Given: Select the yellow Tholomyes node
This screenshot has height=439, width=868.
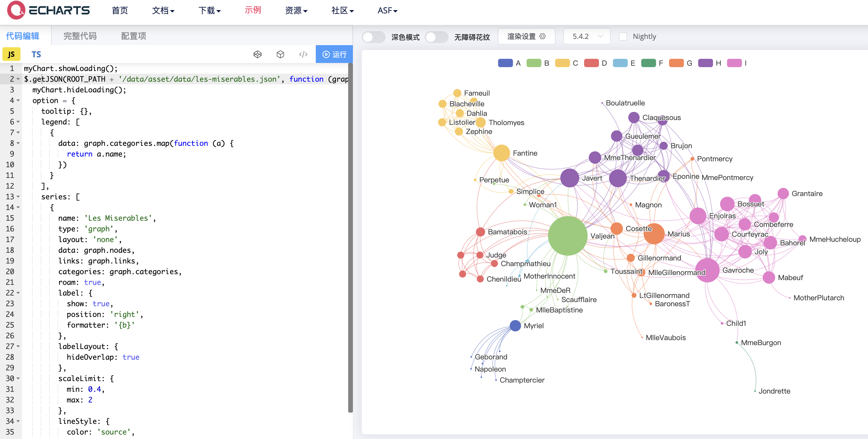Looking at the screenshot, I should pos(481,122).
